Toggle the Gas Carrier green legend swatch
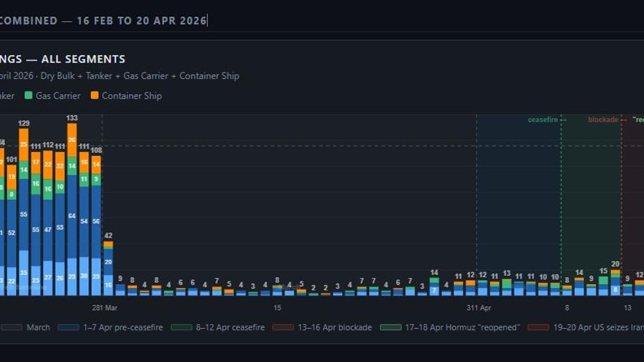Viewport: 644px width, 362px height. pyautogui.click(x=28, y=96)
